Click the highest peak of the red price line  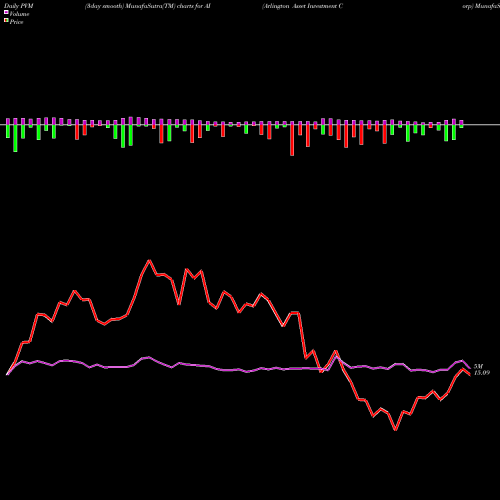pyautogui.click(x=149, y=260)
